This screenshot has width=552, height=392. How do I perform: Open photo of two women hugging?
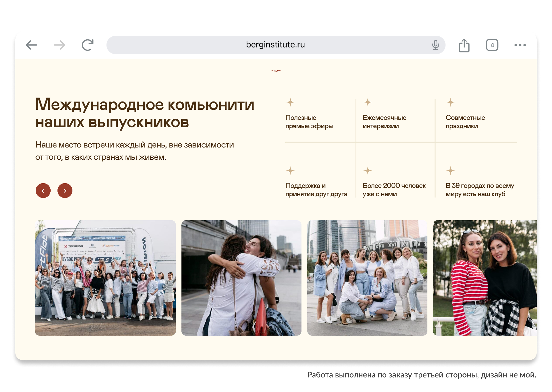tap(241, 278)
